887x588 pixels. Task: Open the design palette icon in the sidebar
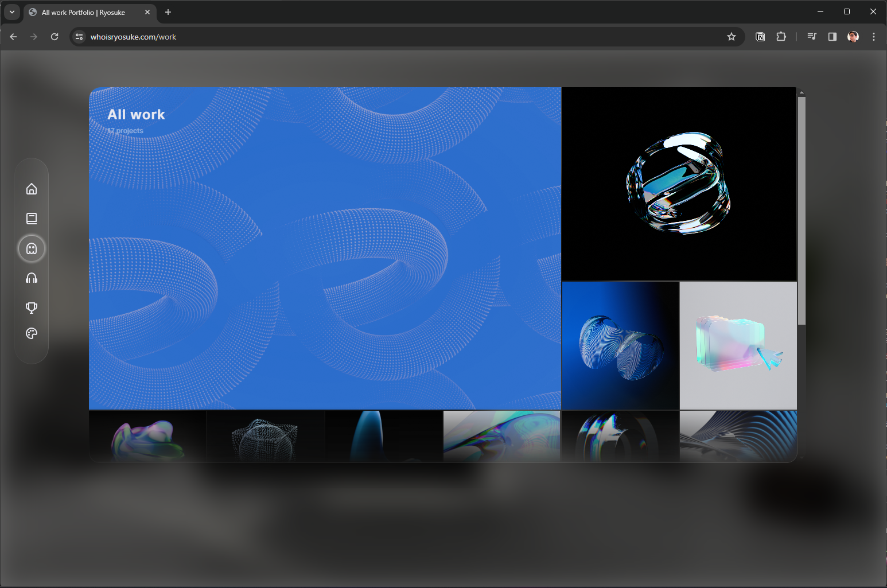point(32,333)
